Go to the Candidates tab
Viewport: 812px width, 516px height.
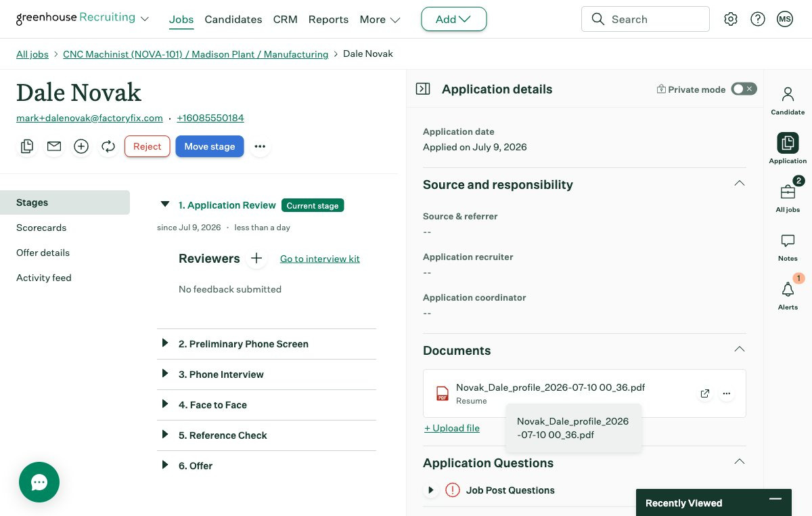point(233,19)
